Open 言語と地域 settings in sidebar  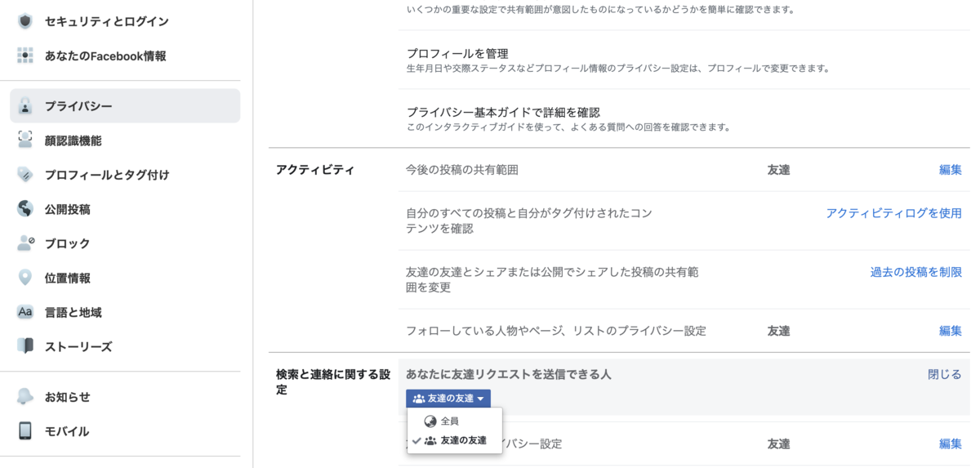tap(73, 312)
